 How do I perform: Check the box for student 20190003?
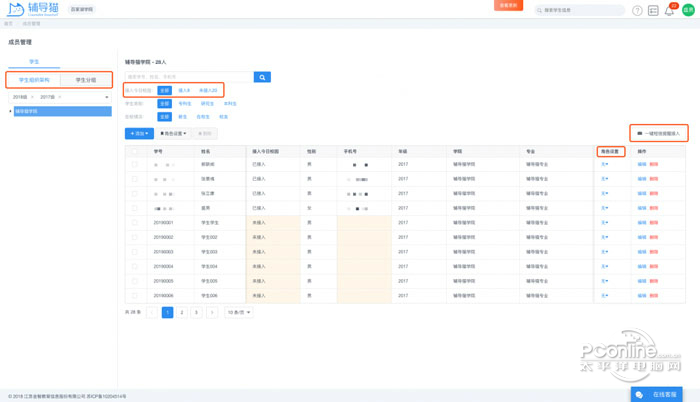[134, 252]
